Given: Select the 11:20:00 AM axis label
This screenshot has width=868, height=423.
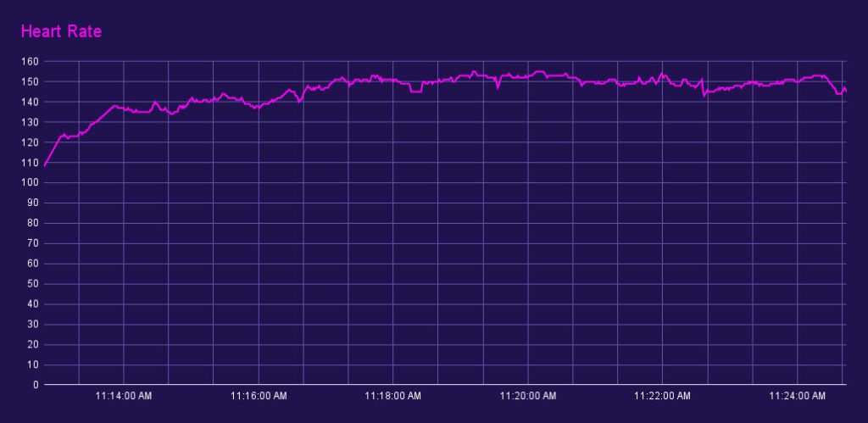Looking at the screenshot, I should point(528,396).
